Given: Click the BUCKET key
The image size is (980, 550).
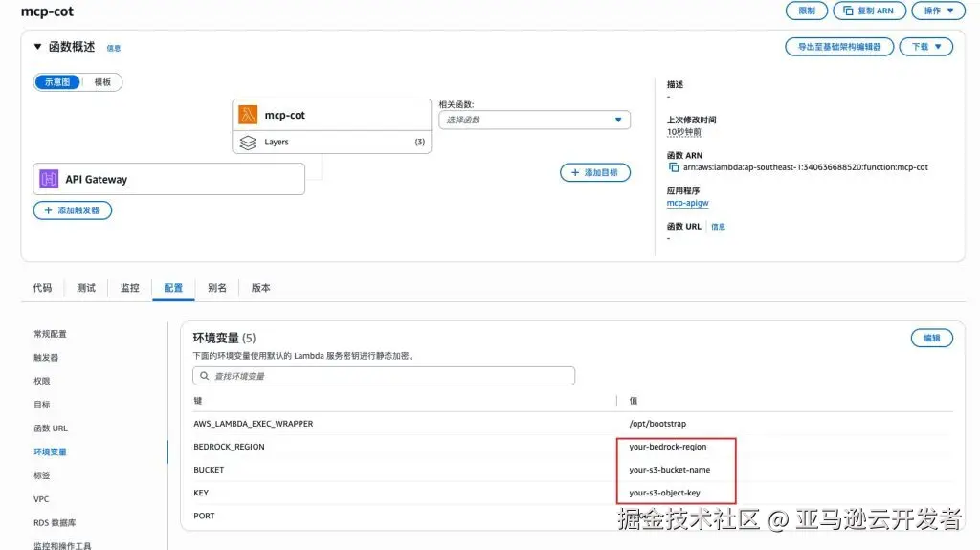Looking at the screenshot, I should click(209, 470).
